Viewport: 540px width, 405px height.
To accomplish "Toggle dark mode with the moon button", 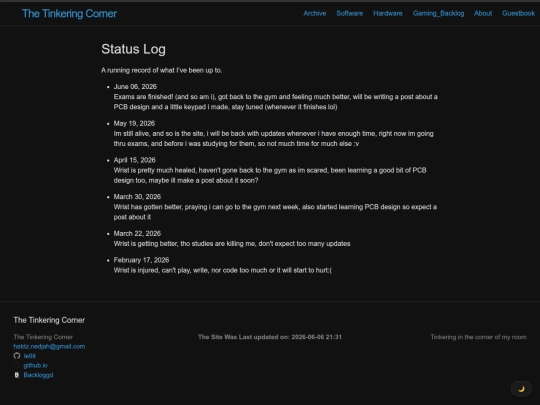I will coord(521,389).
